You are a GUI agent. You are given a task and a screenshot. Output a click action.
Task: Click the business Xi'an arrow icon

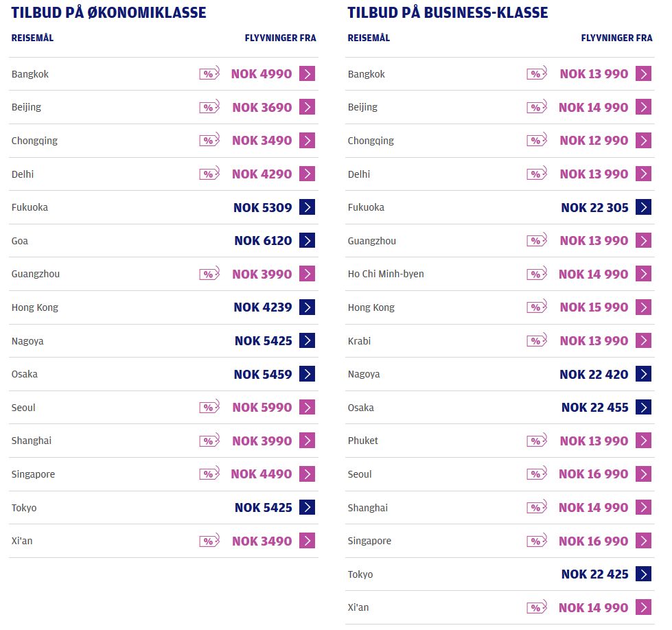pyautogui.click(x=643, y=607)
